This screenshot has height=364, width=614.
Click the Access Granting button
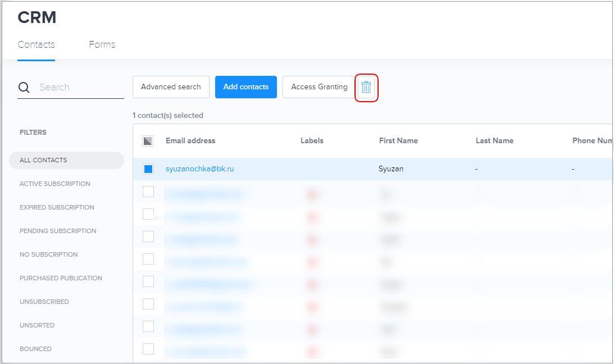point(319,87)
